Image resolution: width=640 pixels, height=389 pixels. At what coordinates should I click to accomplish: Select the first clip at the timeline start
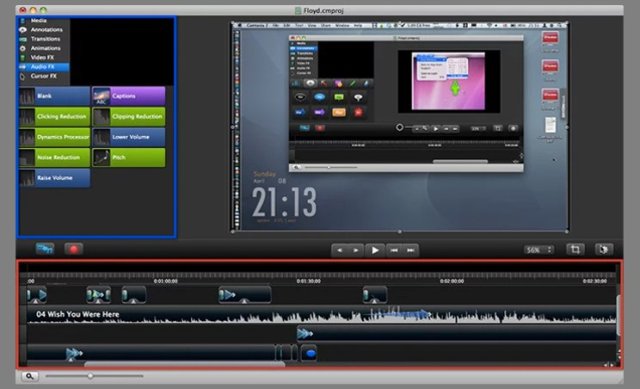click(x=37, y=295)
